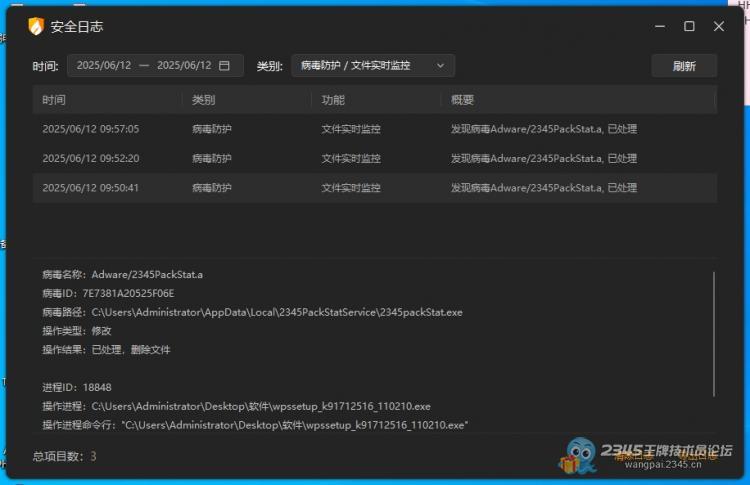This screenshot has width=750, height=485.
Task: Sort by the 时间 column header
Action: coord(54,100)
